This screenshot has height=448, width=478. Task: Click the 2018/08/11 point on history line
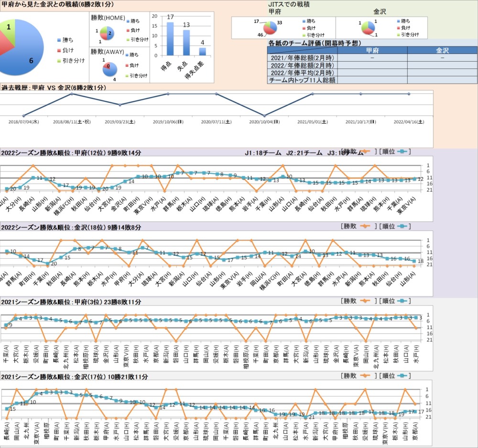pos(72,94)
